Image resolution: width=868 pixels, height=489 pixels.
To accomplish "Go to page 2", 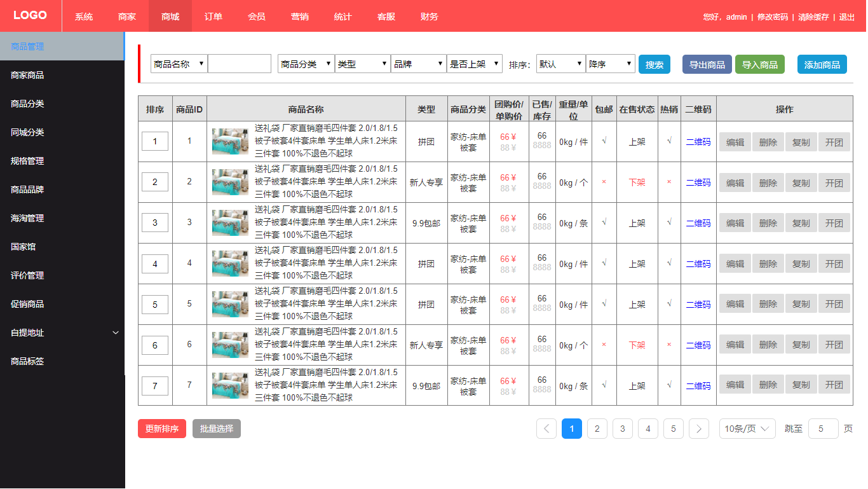I will pos(597,429).
